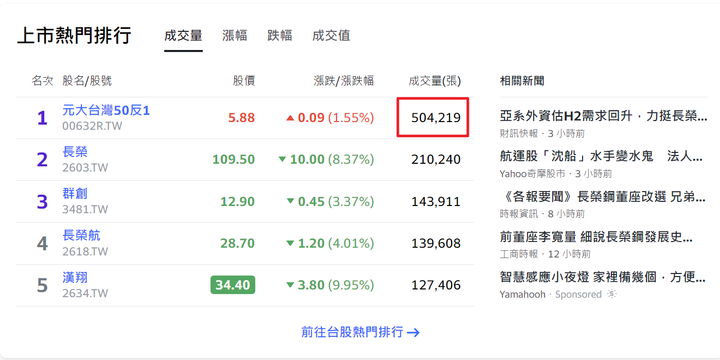
Task: Click the 成交量(張) column header
Action: tap(434, 81)
